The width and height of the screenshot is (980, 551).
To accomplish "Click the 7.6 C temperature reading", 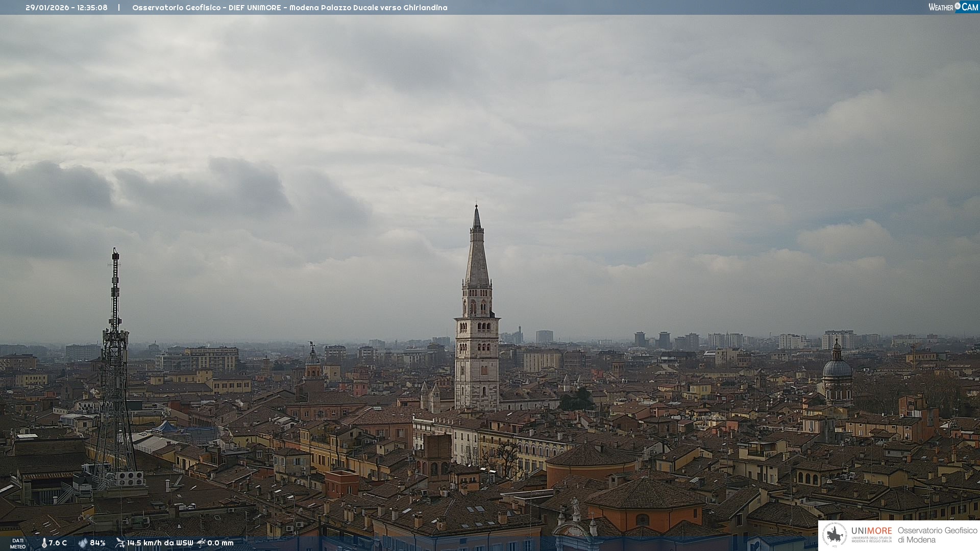I will coord(58,543).
